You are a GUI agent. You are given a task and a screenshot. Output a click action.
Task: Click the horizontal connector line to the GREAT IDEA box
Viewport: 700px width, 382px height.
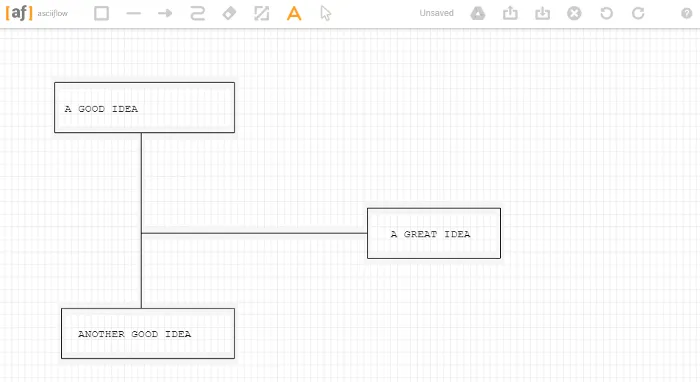tap(254, 233)
